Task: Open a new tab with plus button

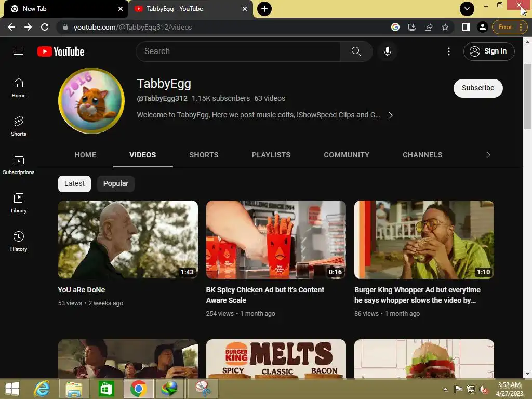Action: (x=264, y=9)
